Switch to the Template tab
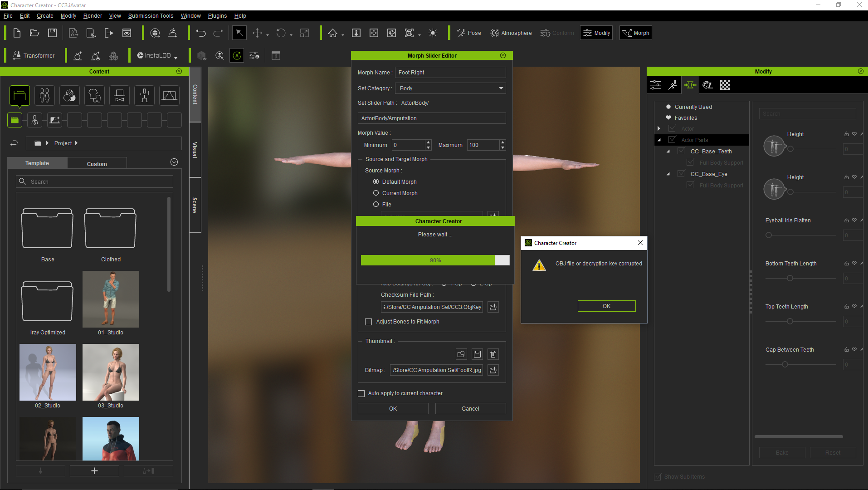Viewport: 868px width, 490px height. pyautogui.click(x=37, y=163)
